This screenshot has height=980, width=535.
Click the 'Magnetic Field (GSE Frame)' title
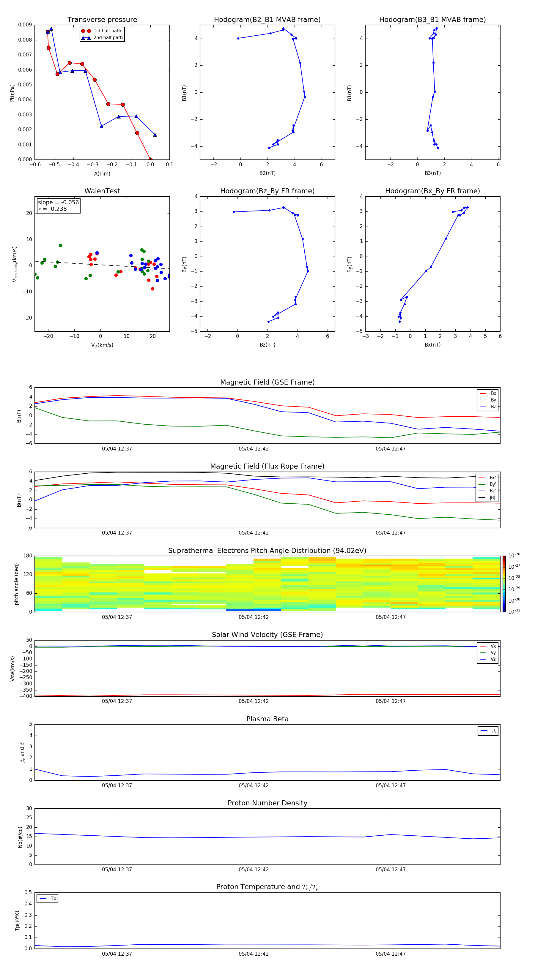267,382
